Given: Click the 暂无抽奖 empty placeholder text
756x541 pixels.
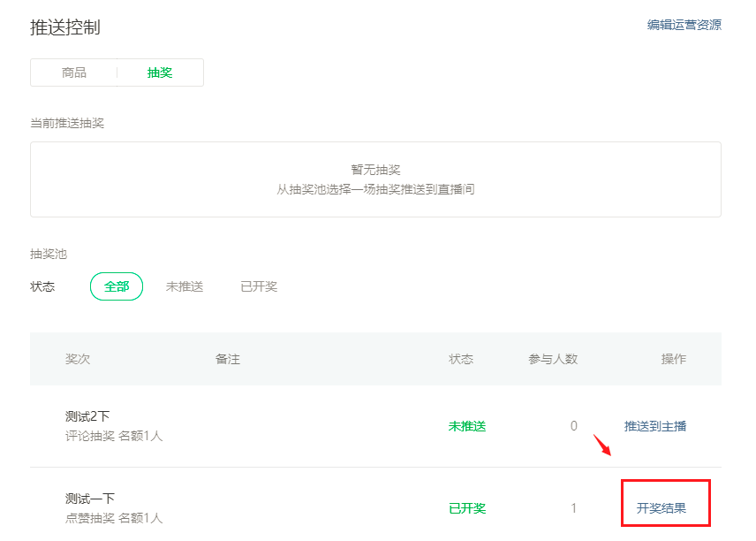Looking at the screenshot, I should (x=375, y=170).
